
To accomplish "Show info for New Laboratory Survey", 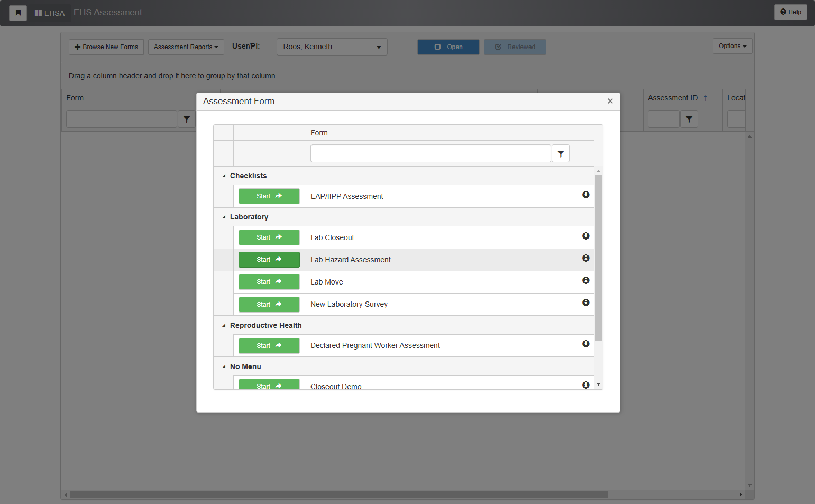I will [585, 303].
